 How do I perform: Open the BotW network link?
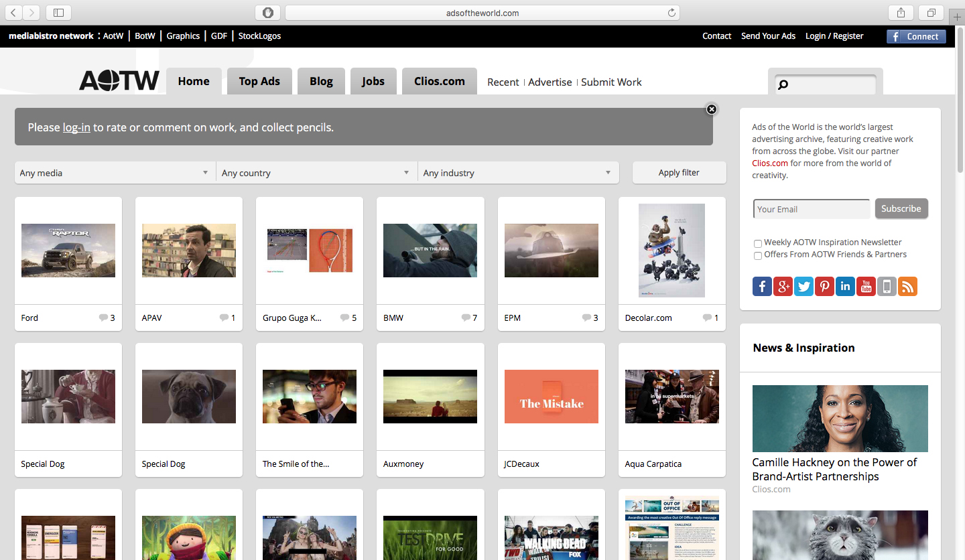[x=145, y=36]
